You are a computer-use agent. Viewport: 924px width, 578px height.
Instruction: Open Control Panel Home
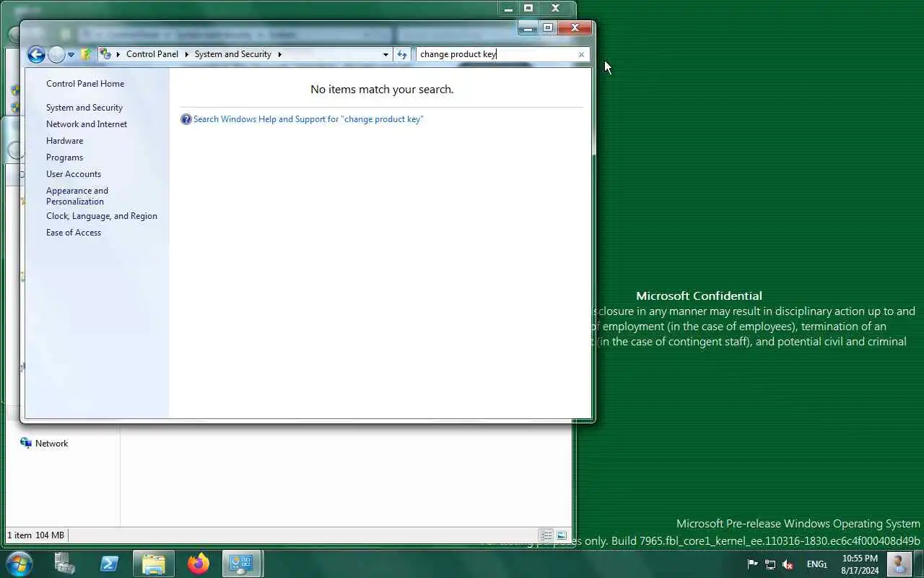[x=85, y=84]
